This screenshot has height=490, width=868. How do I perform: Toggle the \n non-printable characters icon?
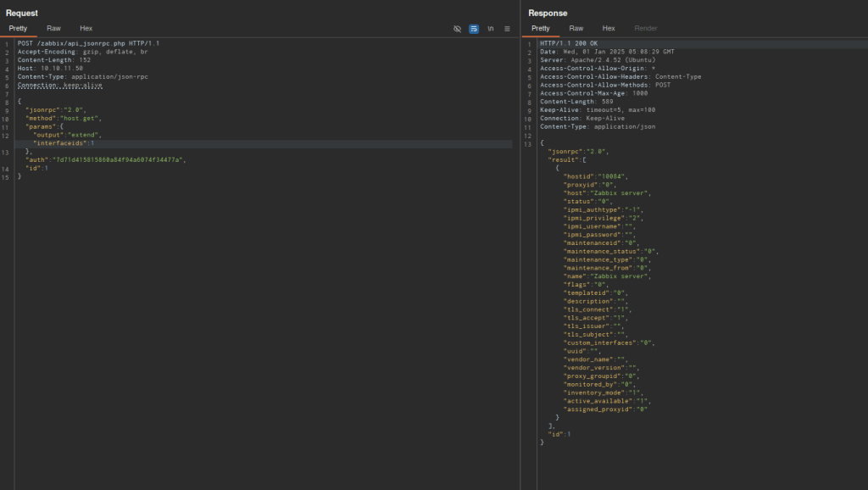491,28
